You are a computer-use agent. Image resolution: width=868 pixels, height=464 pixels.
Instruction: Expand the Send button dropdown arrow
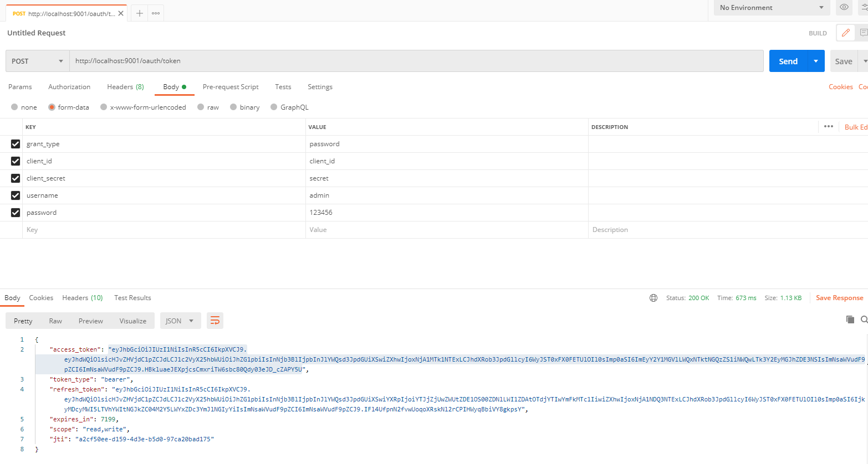coord(816,61)
